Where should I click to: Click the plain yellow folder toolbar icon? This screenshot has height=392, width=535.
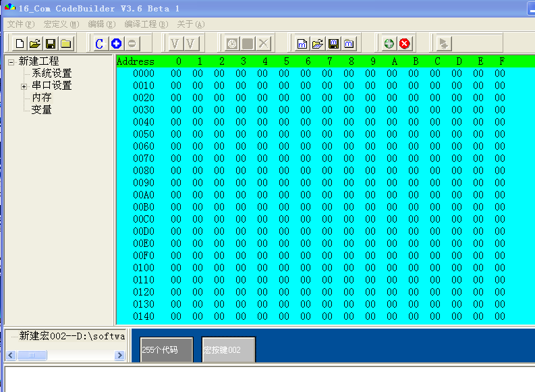[x=65, y=43]
